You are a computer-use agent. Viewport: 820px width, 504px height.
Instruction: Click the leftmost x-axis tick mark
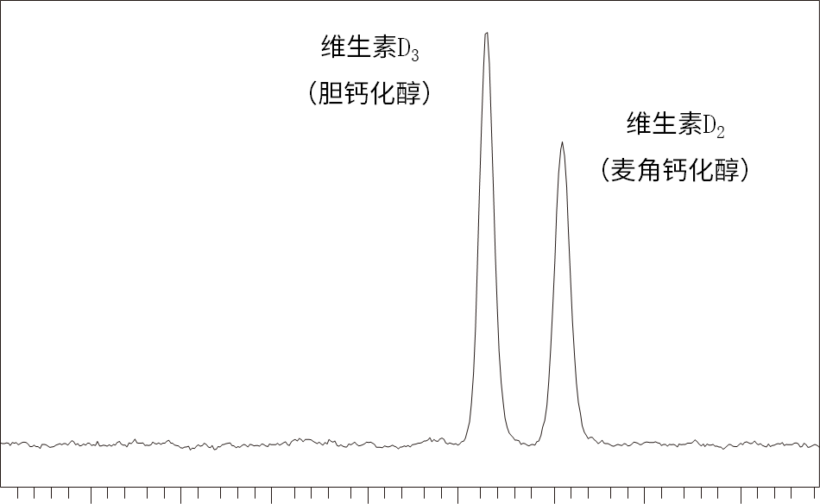[17, 494]
